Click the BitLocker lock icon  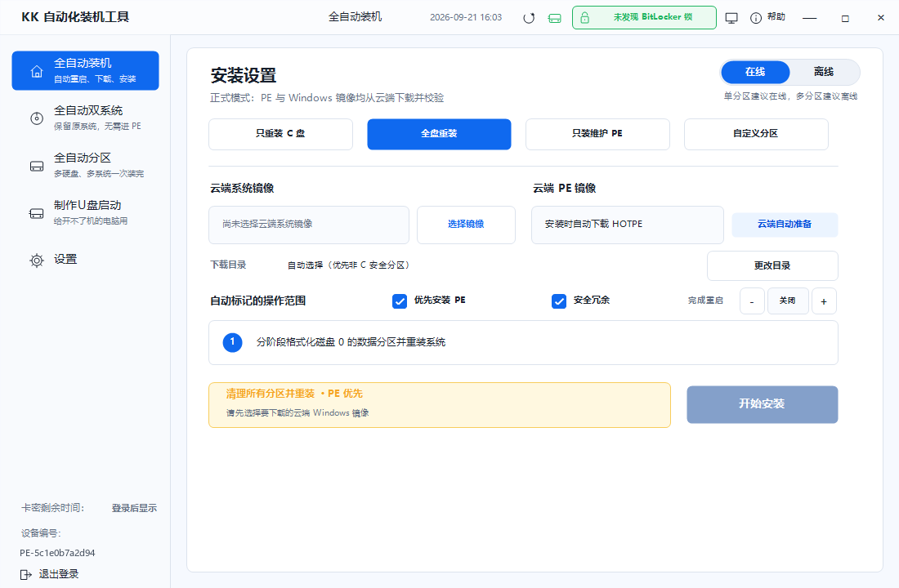[x=584, y=18]
